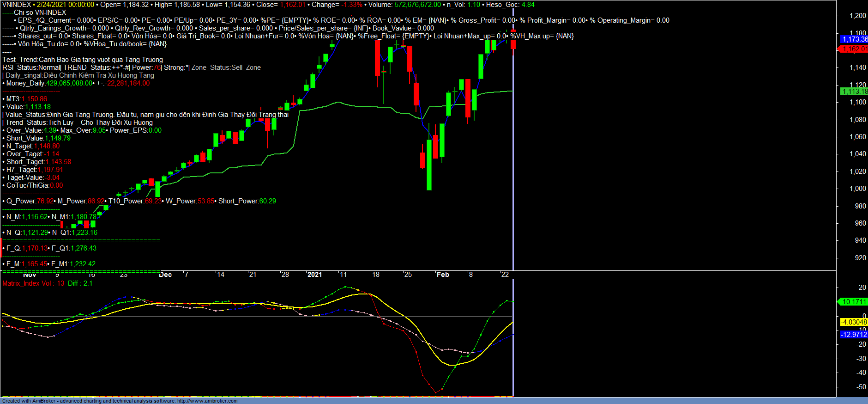
Task: Select the green 1,113.18 value label
Action: click(x=854, y=92)
